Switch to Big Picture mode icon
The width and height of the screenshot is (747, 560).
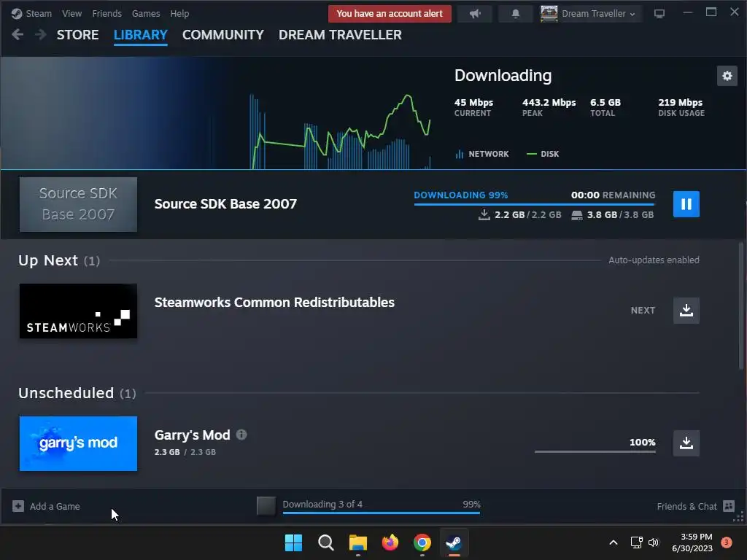[659, 14]
